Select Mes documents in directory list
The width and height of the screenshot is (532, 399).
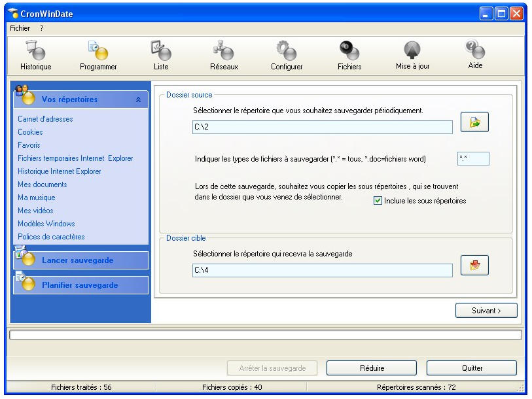click(43, 184)
